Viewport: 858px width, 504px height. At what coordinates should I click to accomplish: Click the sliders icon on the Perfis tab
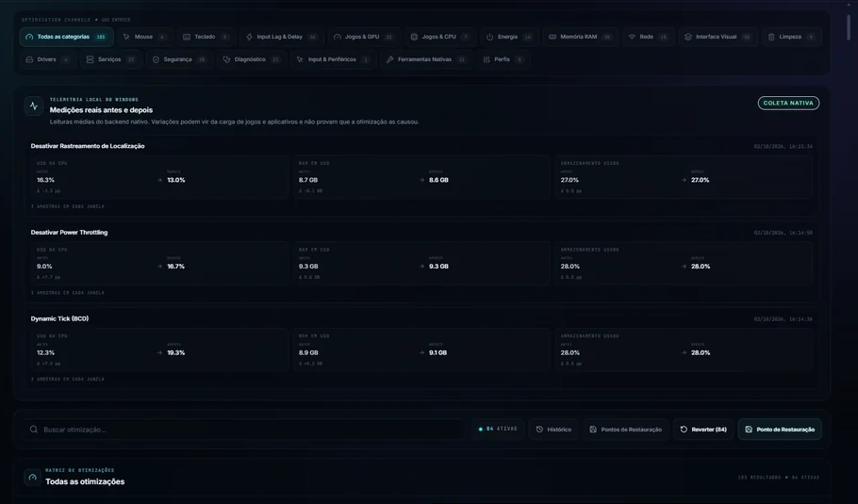coord(487,59)
